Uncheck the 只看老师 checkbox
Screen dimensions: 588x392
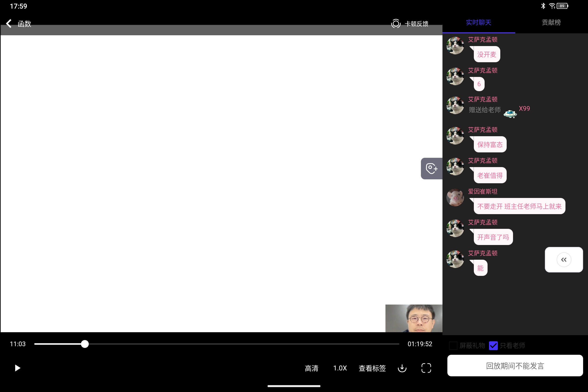click(493, 345)
